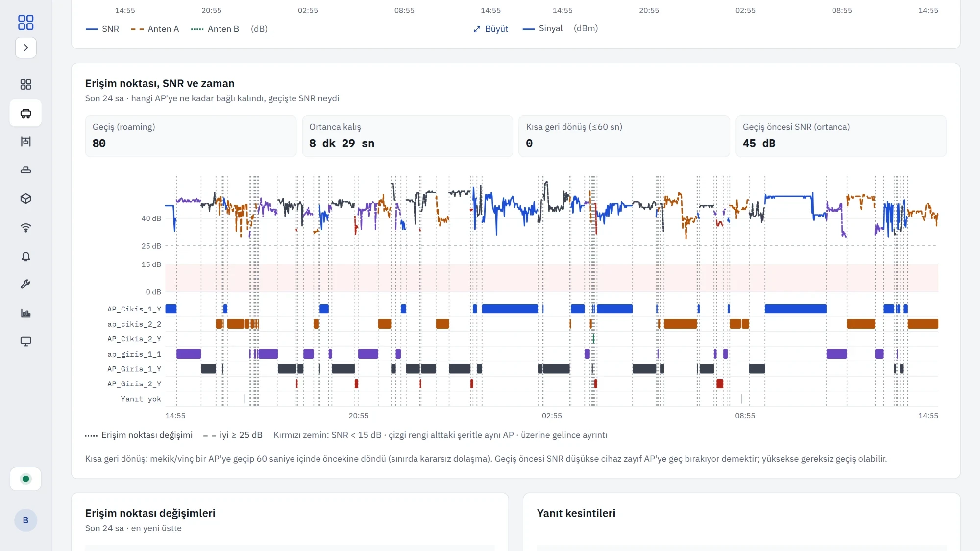Open the Wi-Fi signal icon in the sidebar
Image resolution: width=980 pixels, height=551 pixels.
25,227
